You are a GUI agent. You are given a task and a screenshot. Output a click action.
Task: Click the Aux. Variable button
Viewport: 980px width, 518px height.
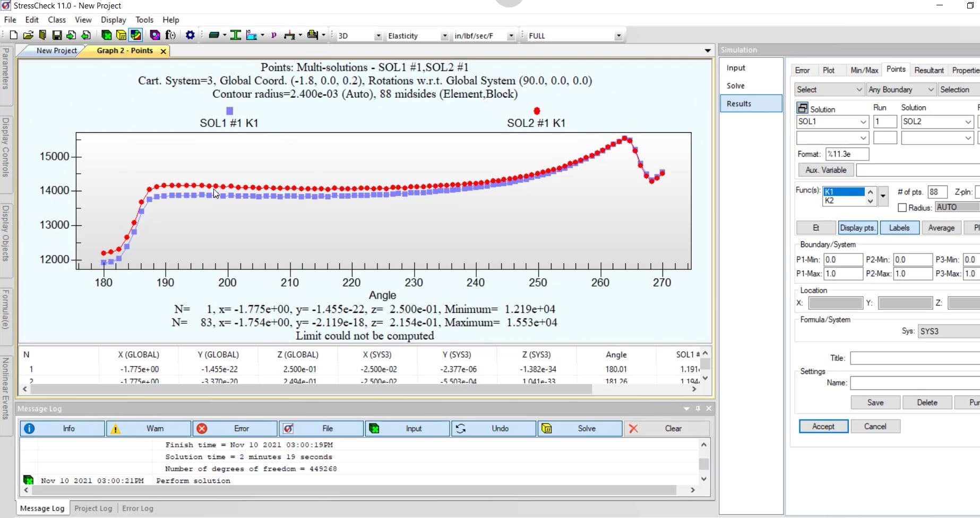tap(826, 170)
